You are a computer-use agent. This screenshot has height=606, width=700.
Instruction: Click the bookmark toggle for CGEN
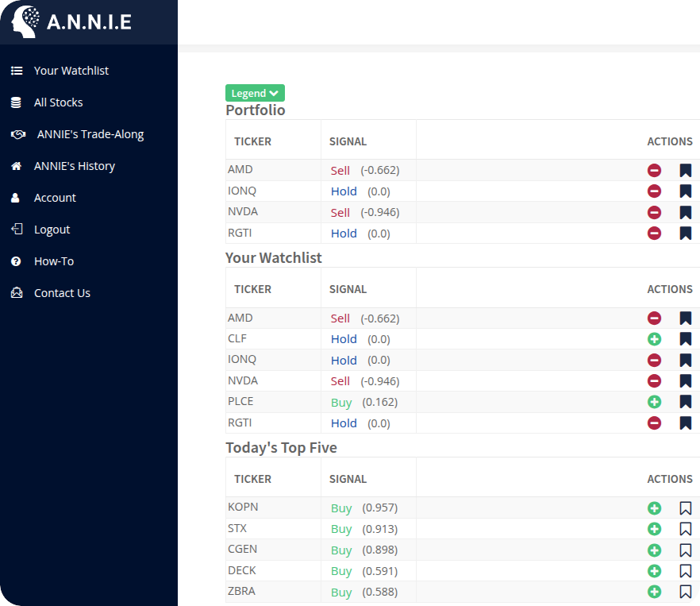[x=685, y=550]
